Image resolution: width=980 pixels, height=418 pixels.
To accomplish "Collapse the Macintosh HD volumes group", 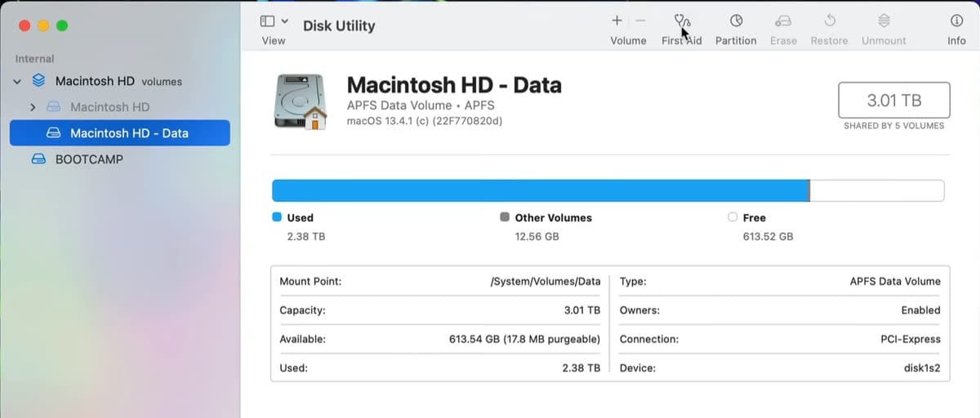I will (17, 82).
